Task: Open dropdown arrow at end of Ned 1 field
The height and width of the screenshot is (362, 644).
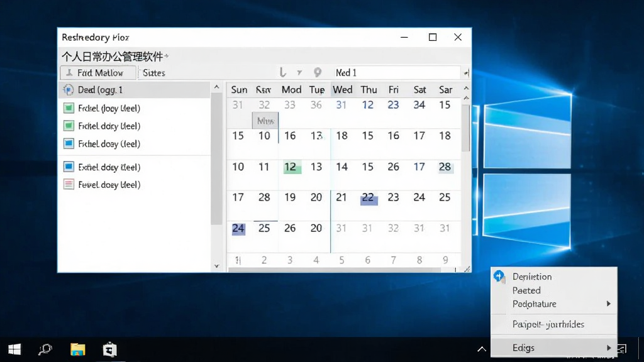Action: pyautogui.click(x=466, y=73)
